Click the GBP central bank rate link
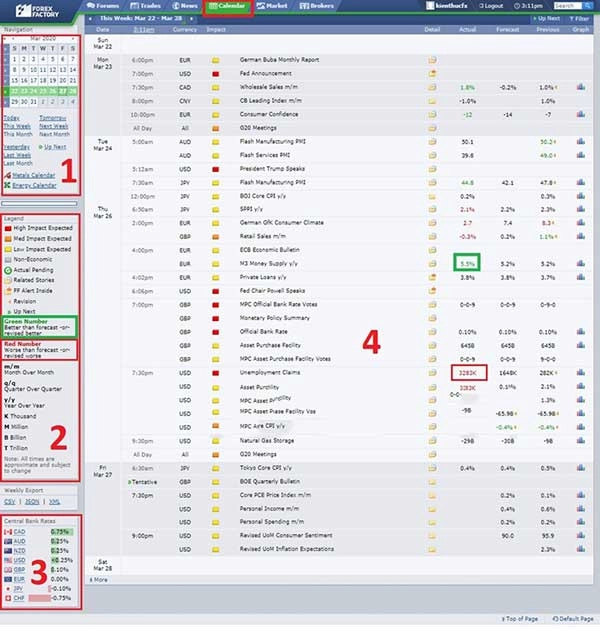Image resolution: width=600 pixels, height=629 pixels. [19, 570]
